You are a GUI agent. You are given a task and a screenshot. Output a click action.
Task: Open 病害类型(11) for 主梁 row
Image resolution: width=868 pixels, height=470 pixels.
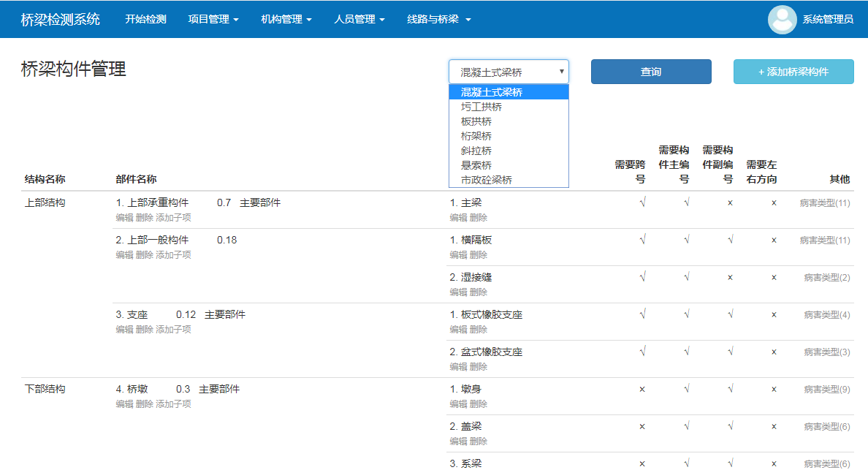click(x=825, y=203)
